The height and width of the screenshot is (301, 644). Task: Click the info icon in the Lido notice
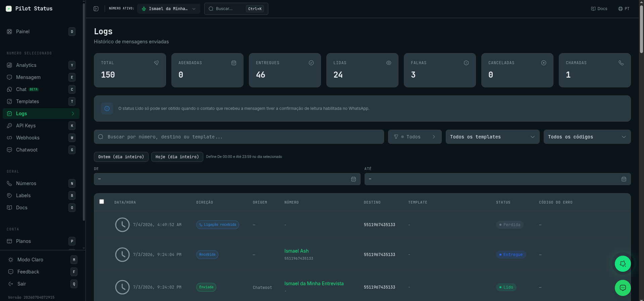107,109
